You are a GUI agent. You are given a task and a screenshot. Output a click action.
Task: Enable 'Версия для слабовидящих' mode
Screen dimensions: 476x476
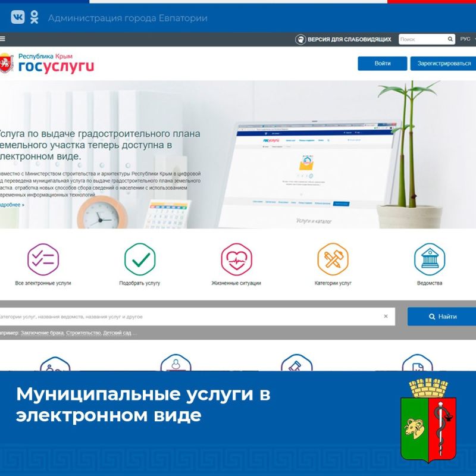click(x=343, y=39)
